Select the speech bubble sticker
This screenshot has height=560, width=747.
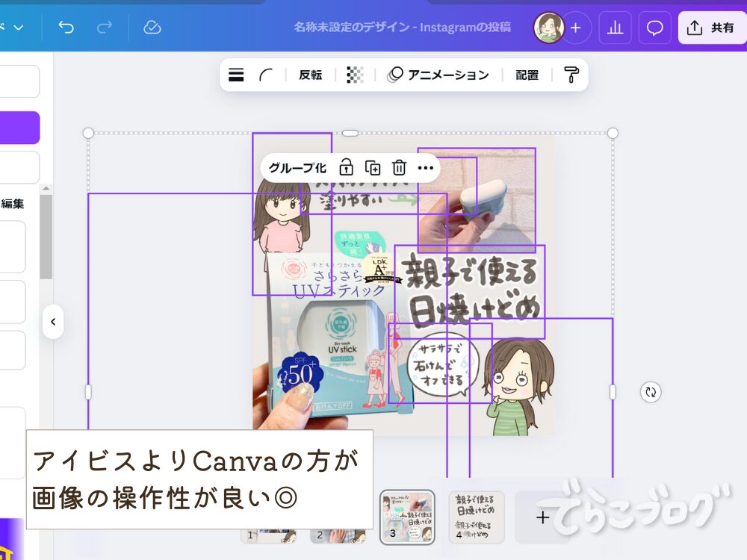440,364
